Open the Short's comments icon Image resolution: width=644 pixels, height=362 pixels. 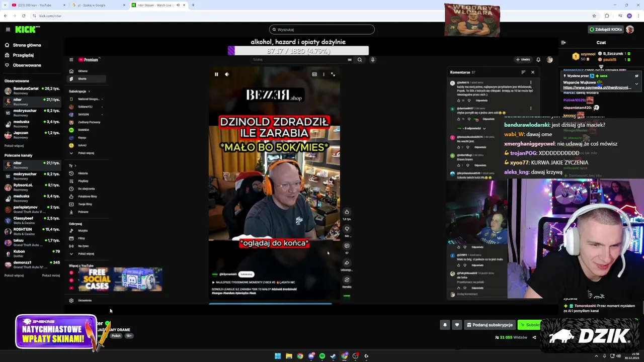[x=347, y=246]
